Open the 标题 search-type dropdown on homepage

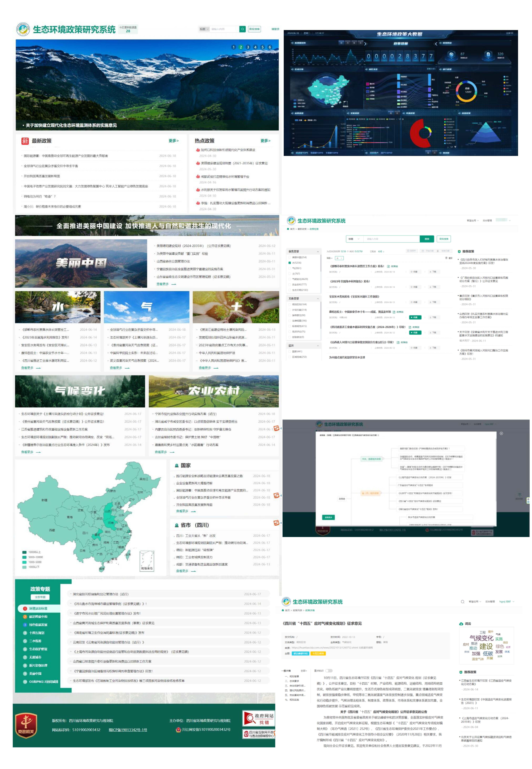coord(204,29)
